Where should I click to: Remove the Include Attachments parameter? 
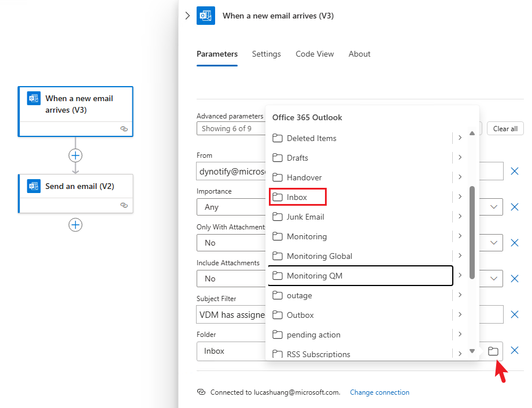coord(514,279)
